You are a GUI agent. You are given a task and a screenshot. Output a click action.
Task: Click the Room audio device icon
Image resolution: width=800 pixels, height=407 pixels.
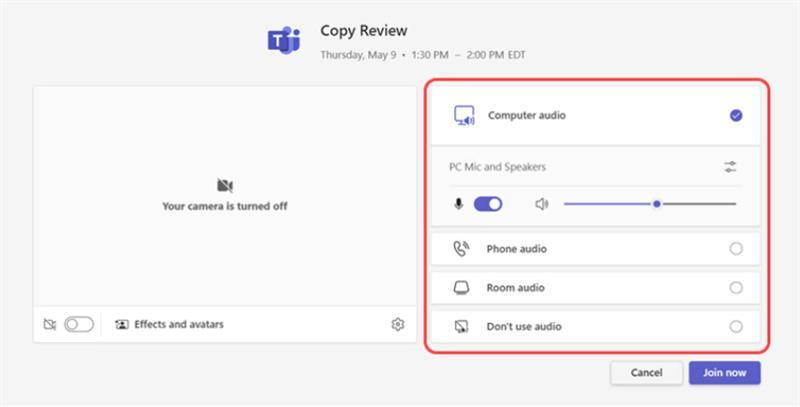461,288
